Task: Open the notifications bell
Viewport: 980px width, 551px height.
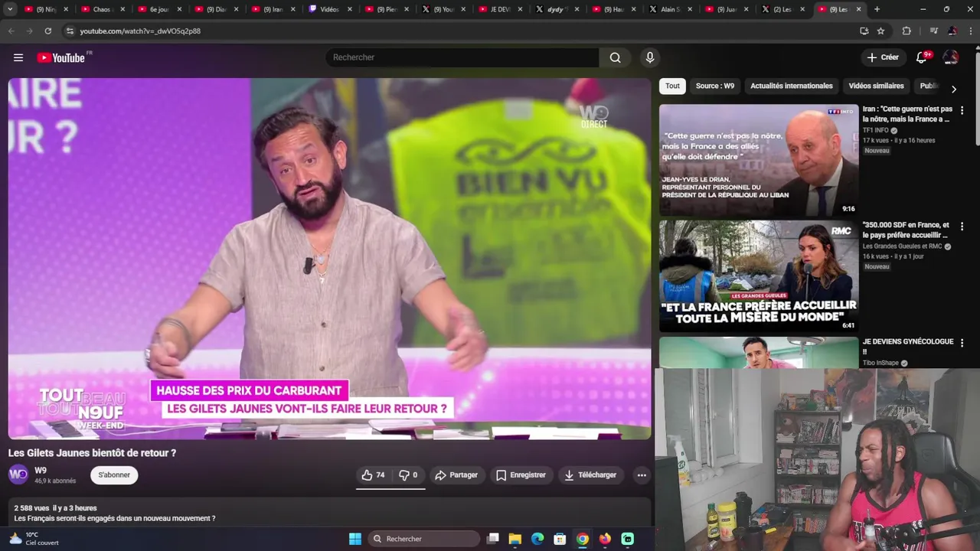Action: 923,57
